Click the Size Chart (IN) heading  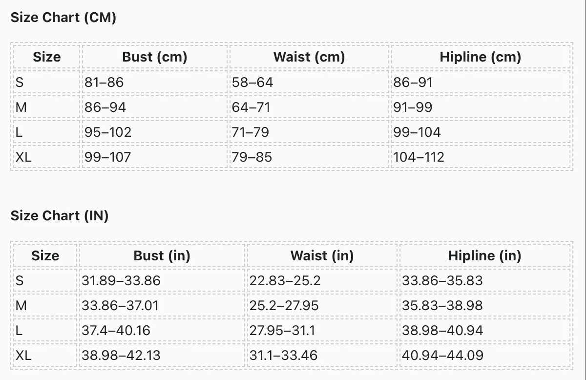click(x=60, y=215)
